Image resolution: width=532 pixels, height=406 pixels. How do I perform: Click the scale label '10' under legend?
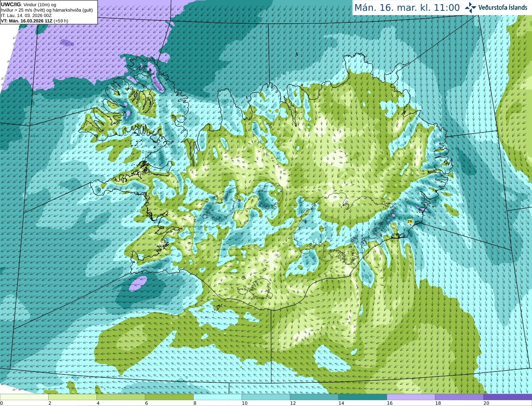click(244, 403)
